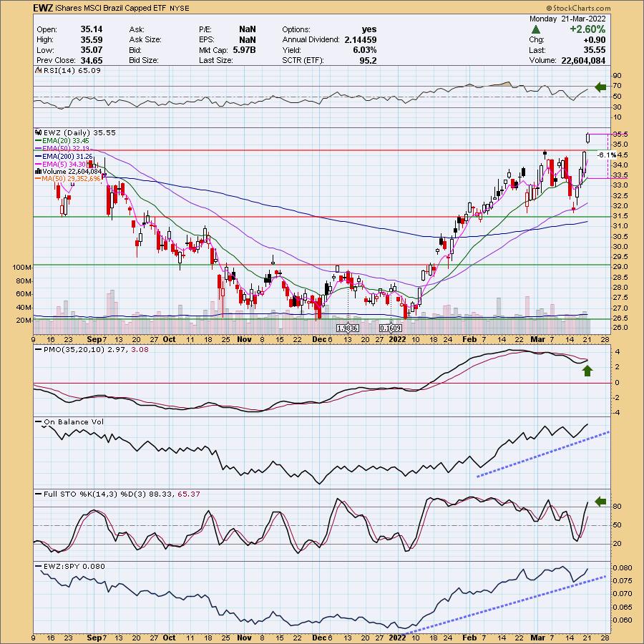Click the On Balance Vol label
Image resolution: width=644 pixels, height=644 pixels.
(74, 421)
